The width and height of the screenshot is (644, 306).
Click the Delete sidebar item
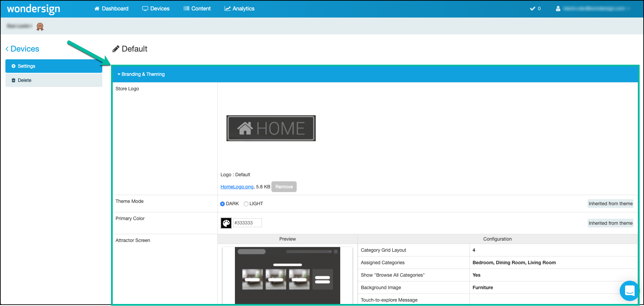pos(54,80)
